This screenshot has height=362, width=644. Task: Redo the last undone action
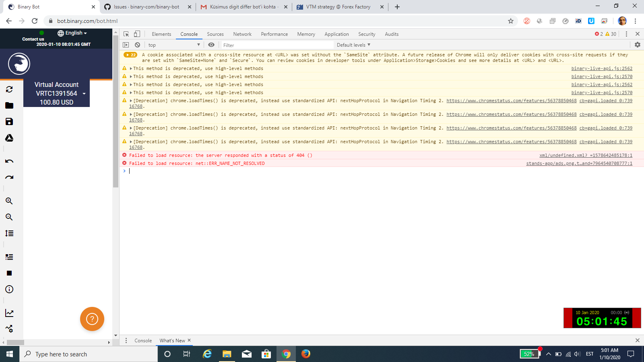coord(9,177)
